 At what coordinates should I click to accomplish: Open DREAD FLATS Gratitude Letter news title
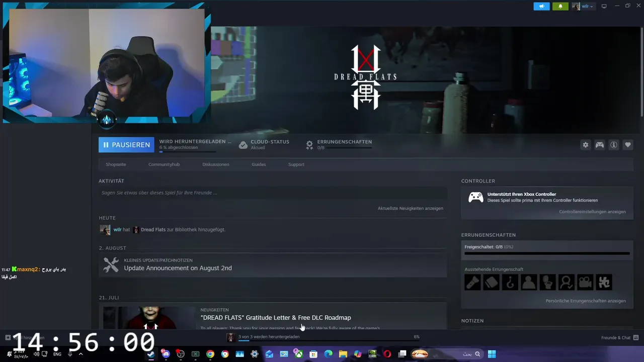(276, 318)
